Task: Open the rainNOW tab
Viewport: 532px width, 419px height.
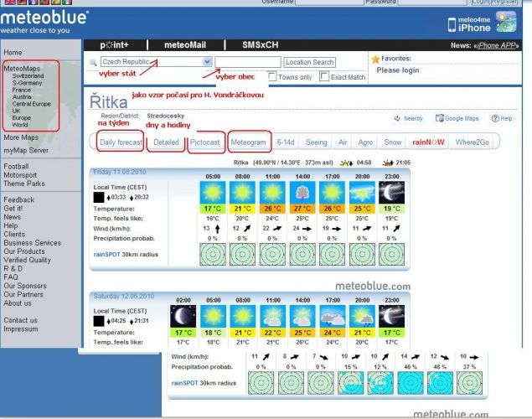Action: point(428,142)
